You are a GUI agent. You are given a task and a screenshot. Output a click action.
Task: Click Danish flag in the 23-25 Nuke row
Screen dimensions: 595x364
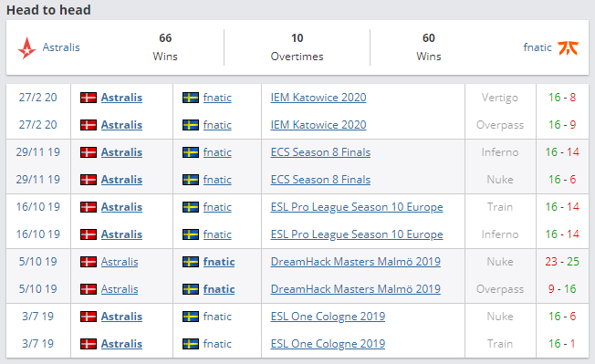(x=88, y=262)
